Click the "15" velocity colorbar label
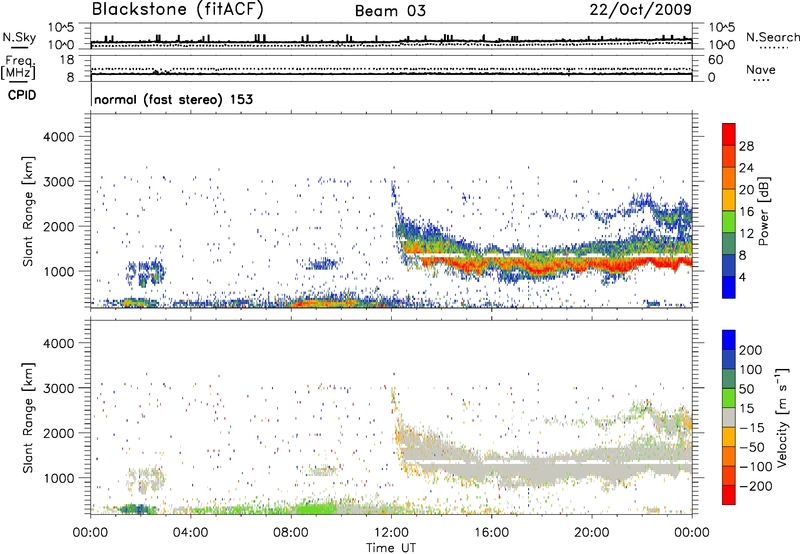800x554 pixels. coord(746,409)
